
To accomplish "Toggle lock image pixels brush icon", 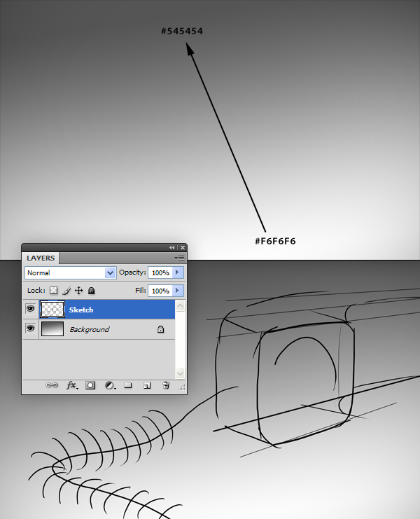I will click(66, 291).
